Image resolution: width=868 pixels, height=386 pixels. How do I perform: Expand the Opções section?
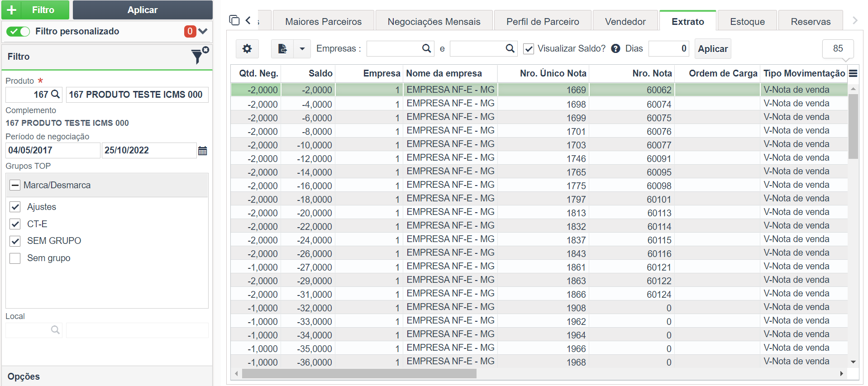point(107,376)
